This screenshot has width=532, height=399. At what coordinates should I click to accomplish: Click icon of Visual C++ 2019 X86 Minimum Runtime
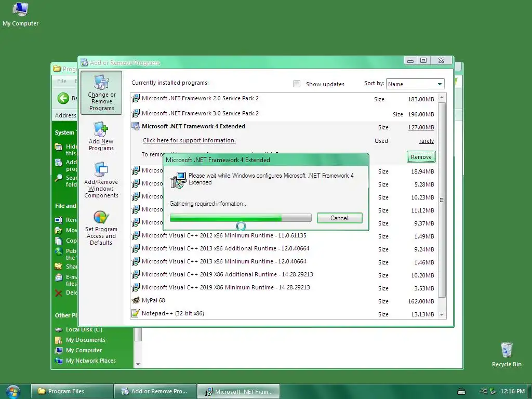pos(136,287)
